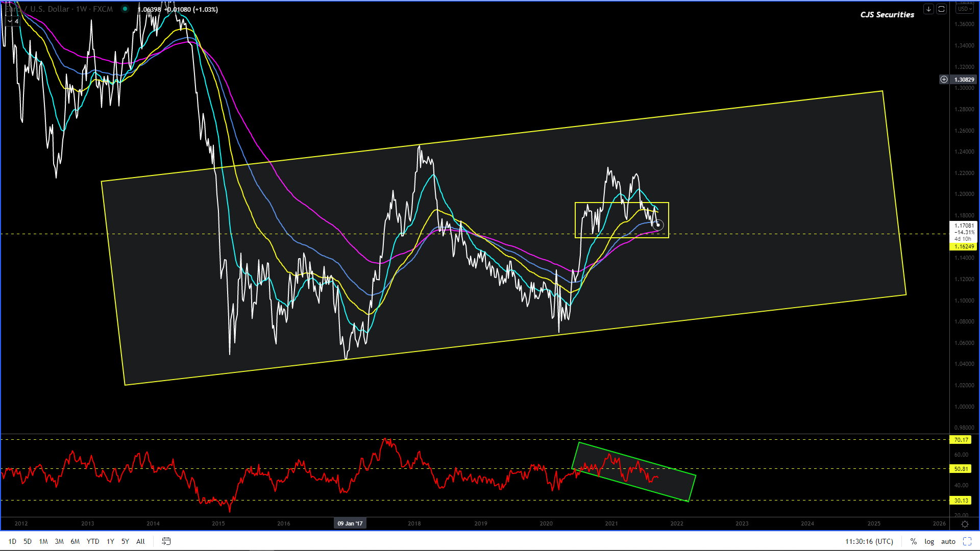This screenshot has width=980, height=551.
Task: Click the 1.16249 yellow price label
Action: (x=964, y=246)
